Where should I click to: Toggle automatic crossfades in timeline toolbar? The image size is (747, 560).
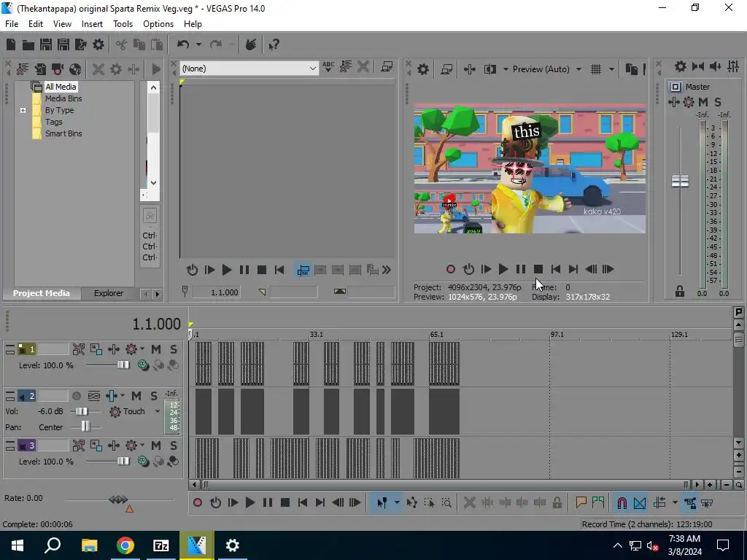point(640,503)
